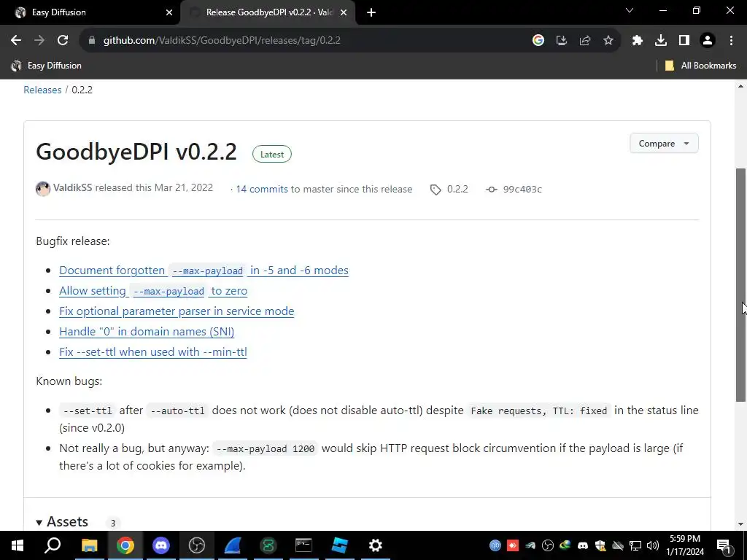Click the Google icon in address bar
The height and width of the screenshot is (560, 747).
click(538, 41)
